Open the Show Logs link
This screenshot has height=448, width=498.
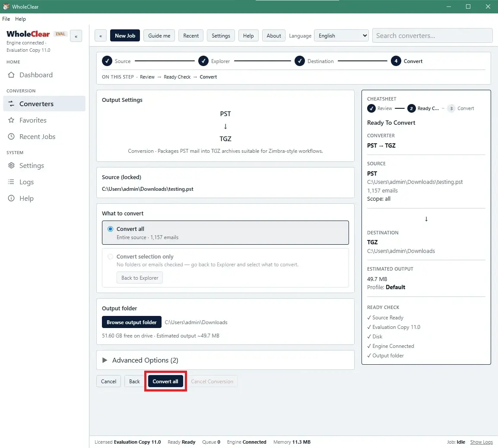click(x=481, y=442)
